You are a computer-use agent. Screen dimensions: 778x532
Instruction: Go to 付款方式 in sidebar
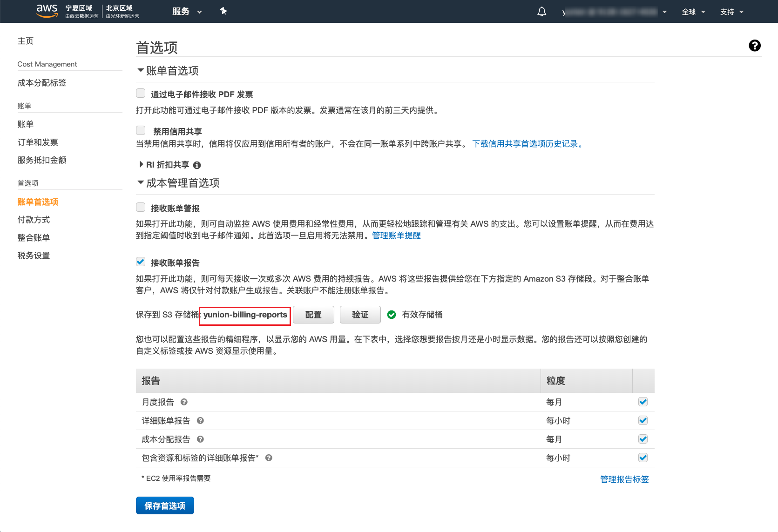[x=34, y=220]
